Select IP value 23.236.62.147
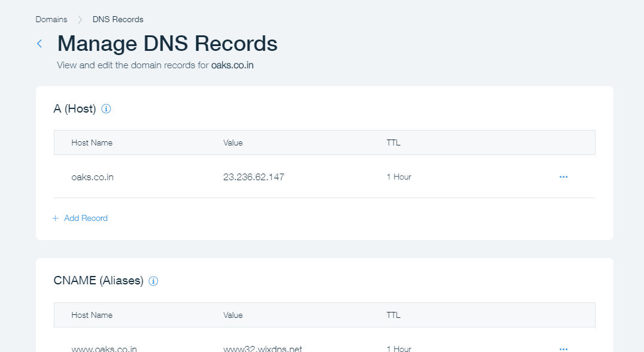 click(254, 177)
